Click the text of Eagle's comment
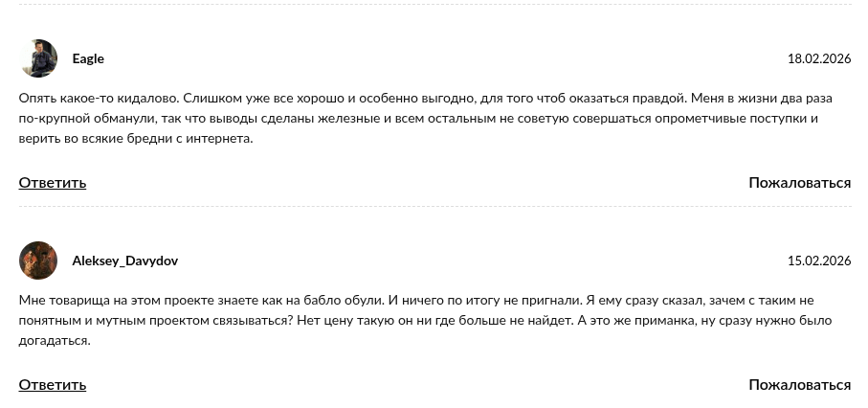868x408 pixels. click(x=421, y=119)
